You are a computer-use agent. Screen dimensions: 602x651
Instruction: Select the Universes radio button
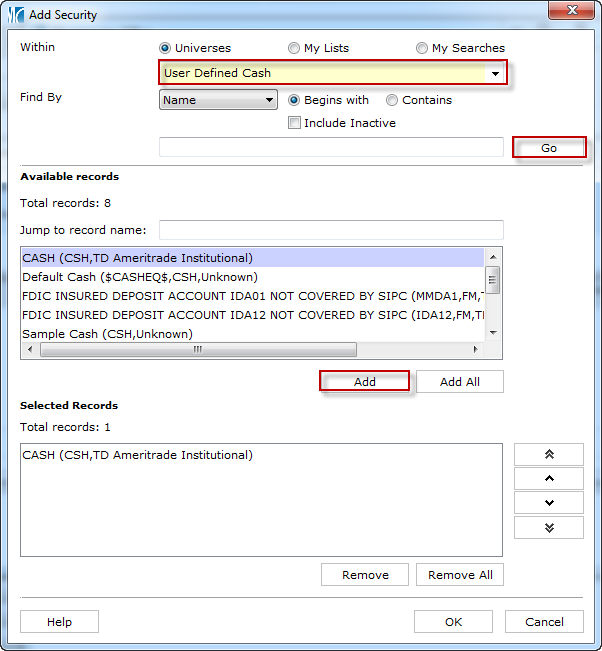[x=165, y=48]
